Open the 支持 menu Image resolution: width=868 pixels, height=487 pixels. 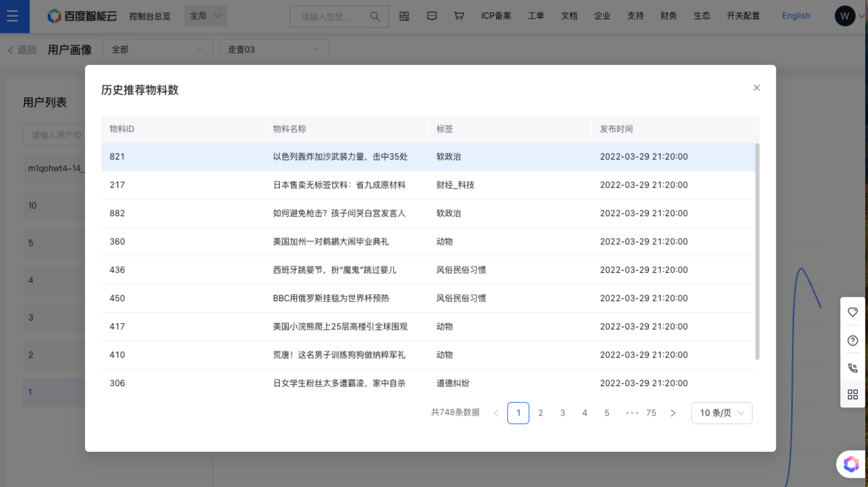(x=635, y=16)
